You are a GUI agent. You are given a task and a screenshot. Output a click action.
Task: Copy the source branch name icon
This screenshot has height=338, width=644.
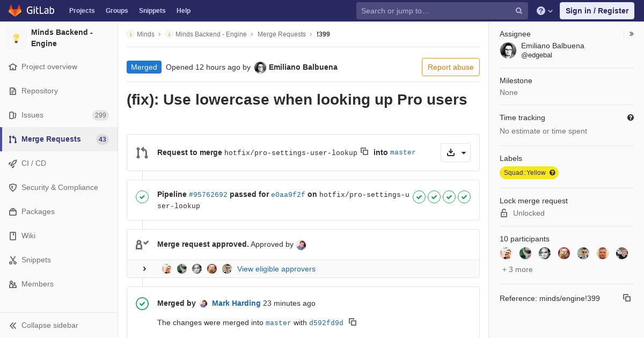tap(364, 151)
